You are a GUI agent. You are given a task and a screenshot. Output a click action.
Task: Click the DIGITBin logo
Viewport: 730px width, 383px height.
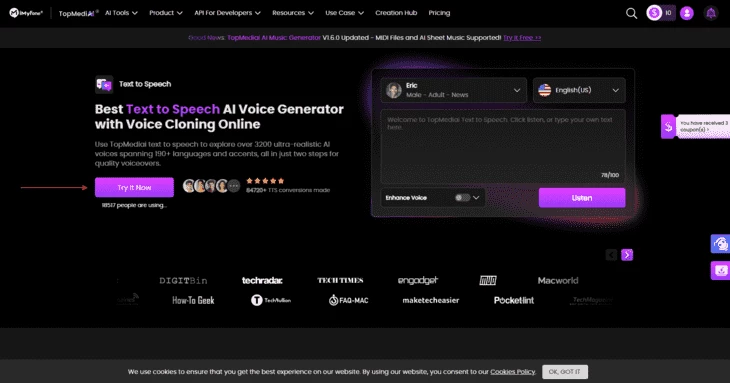(183, 281)
